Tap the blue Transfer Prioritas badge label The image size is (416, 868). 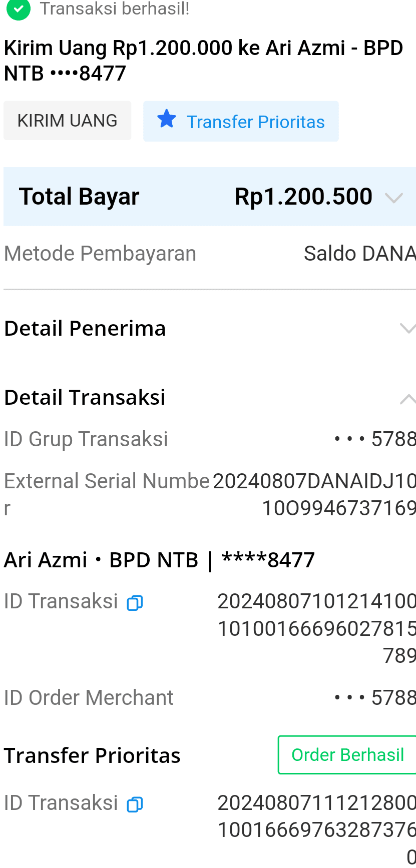point(255,122)
